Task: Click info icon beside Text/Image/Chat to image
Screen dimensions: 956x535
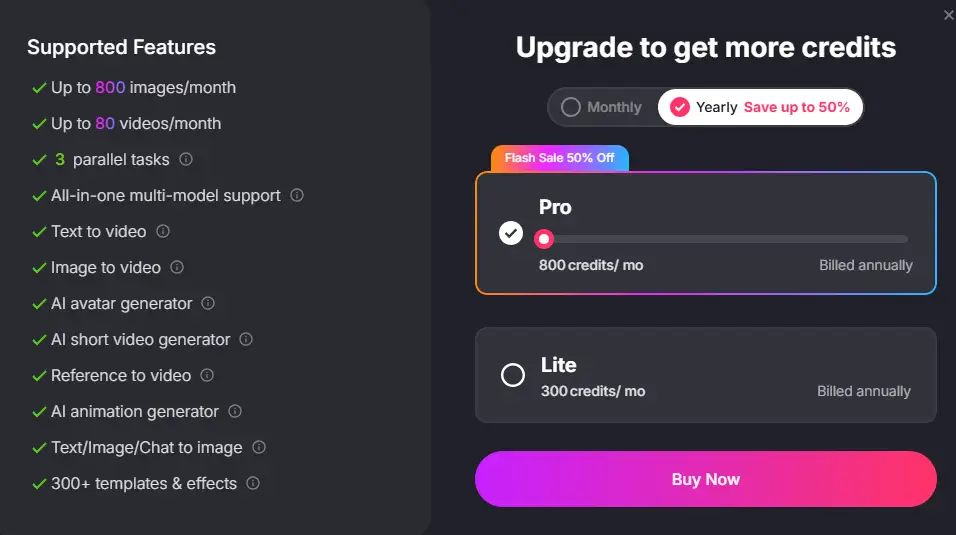Action: click(259, 447)
